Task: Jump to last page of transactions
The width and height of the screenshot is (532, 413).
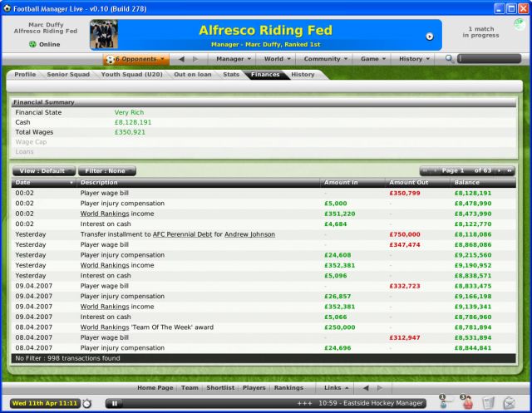Action: [510, 170]
